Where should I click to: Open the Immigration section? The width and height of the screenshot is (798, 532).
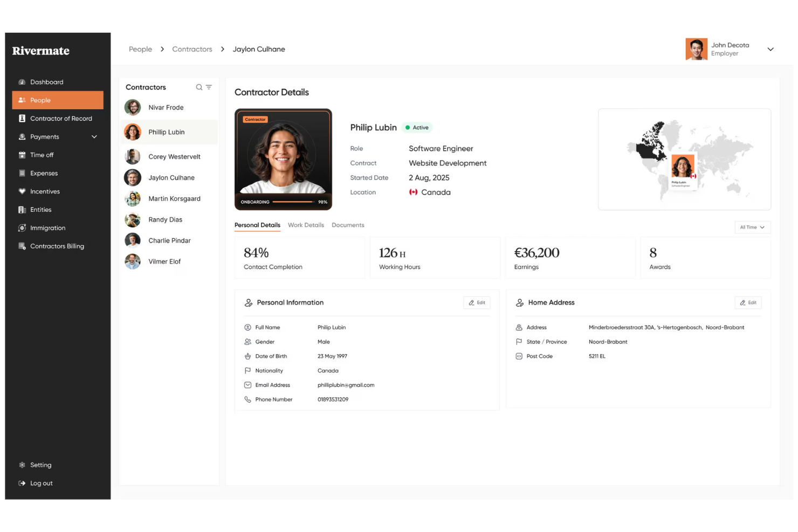[47, 227]
